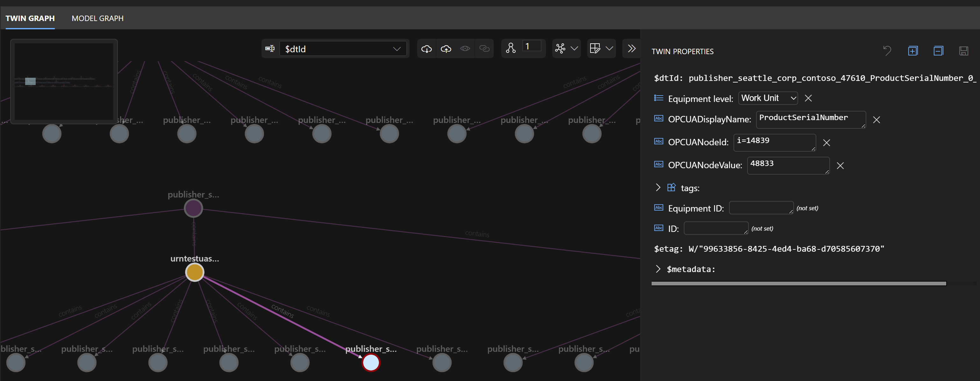Expand the $metadata section
Viewport: 980px width, 381px height.
pos(658,269)
